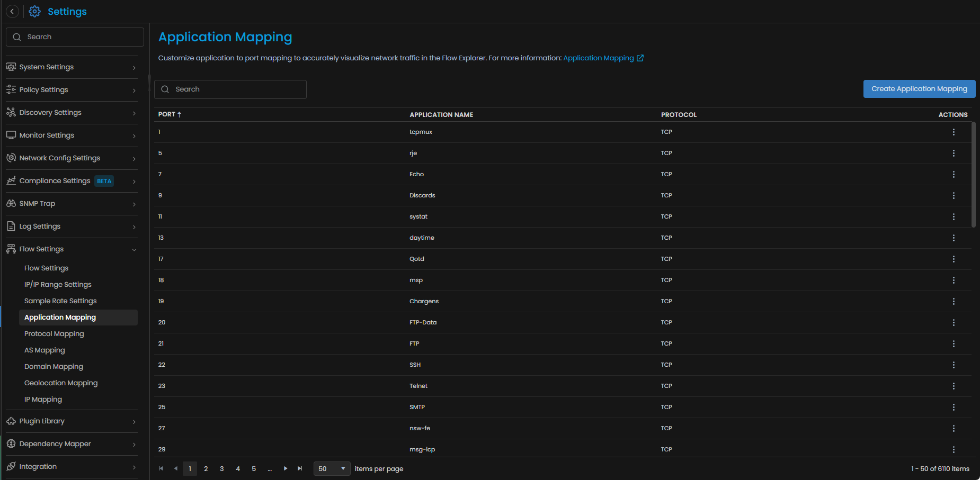Expand Log Settings section chevron

[x=134, y=227]
